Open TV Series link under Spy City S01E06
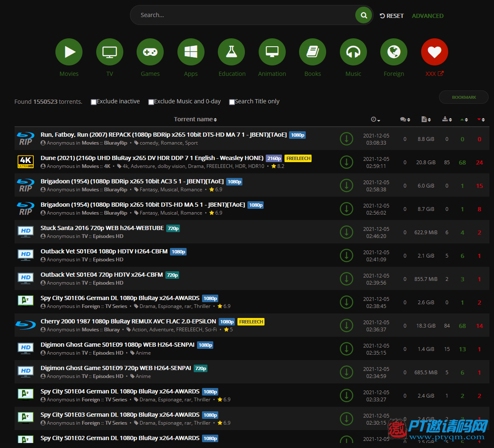 tap(116, 306)
